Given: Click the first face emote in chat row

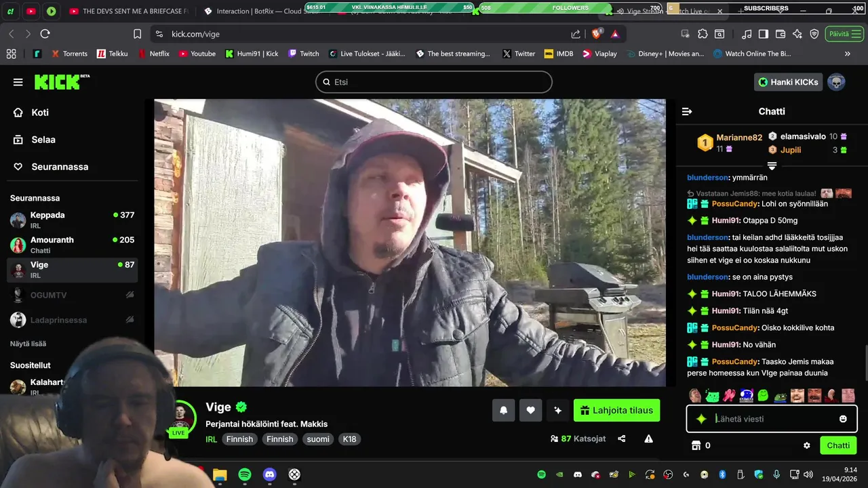Looking at the screenshot, I should 695,395.
